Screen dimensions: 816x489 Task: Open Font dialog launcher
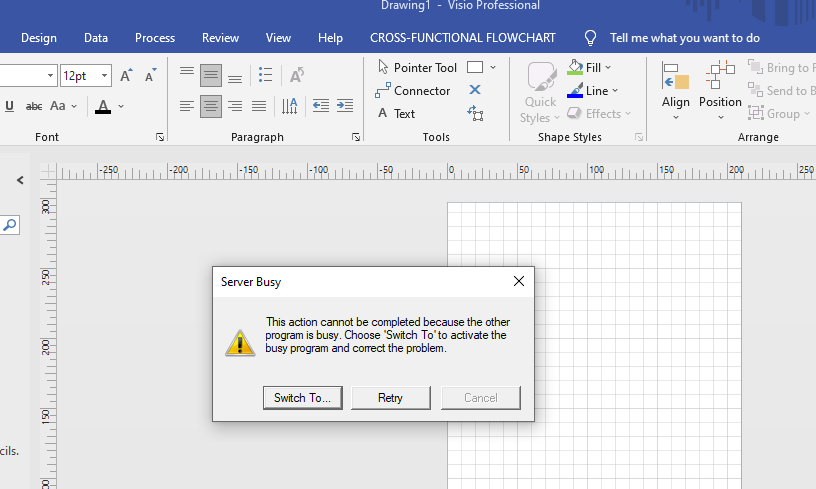(160, 137)
